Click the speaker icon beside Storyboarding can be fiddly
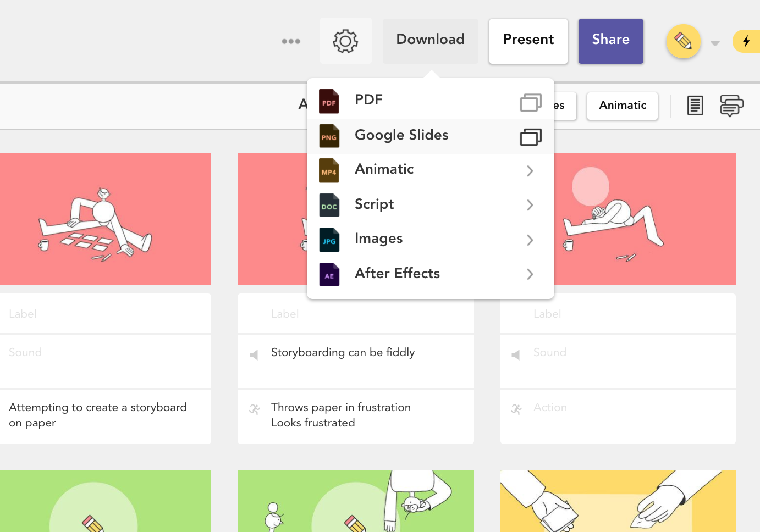The height and width of the screenshot is (532, 760). click(x=254, y=355)
